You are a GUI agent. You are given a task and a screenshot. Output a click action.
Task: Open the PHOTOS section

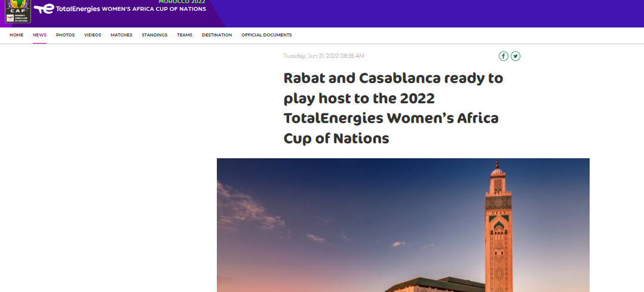coord(65,35)
